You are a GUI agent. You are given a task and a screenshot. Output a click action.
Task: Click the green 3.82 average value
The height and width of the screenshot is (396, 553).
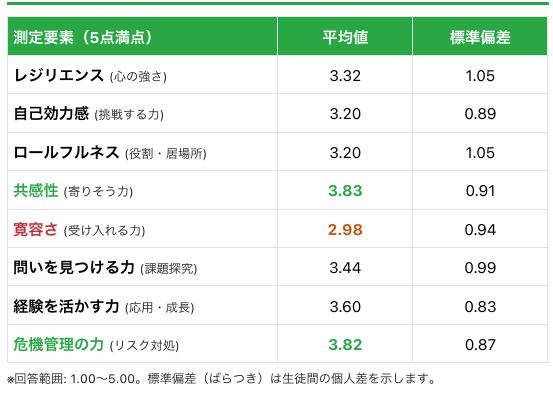pos(345,345)
